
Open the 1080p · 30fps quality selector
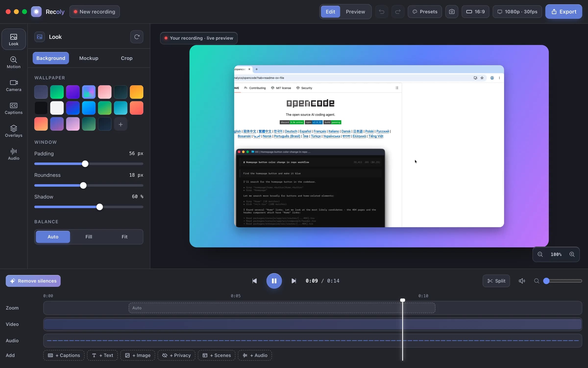517,12
